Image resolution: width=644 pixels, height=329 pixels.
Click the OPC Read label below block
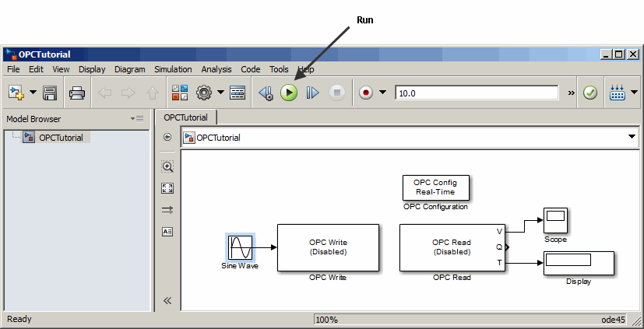452,278
